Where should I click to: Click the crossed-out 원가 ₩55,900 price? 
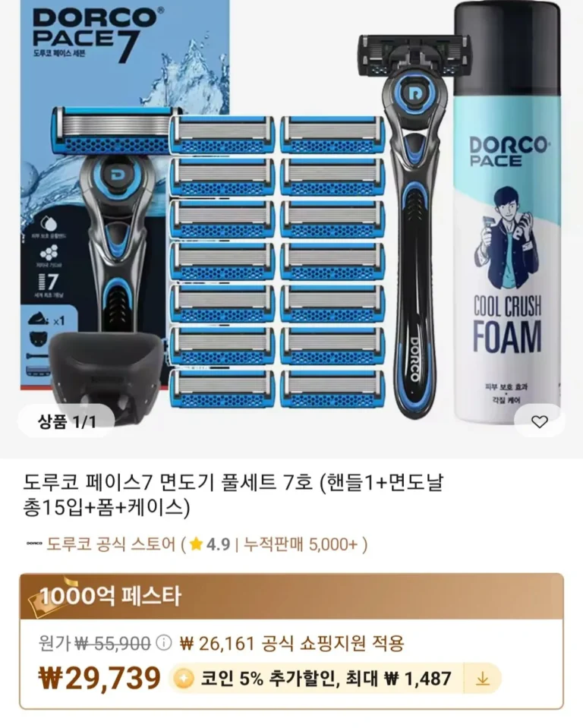coord(95,644)
